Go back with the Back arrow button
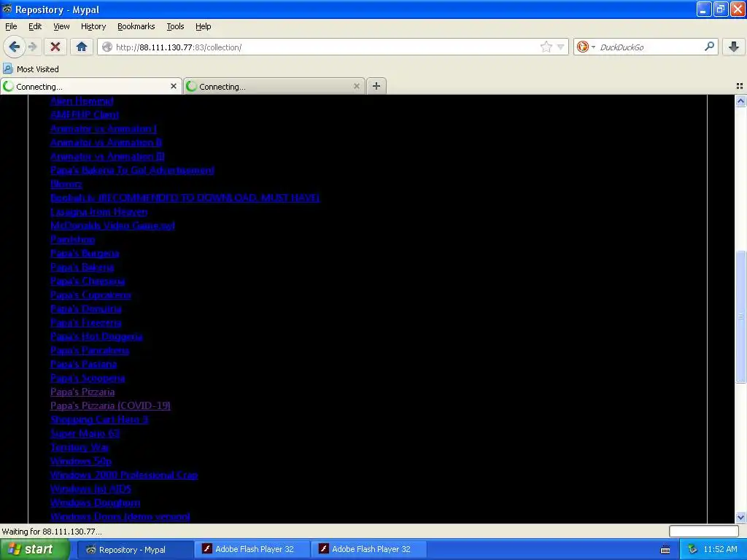 (14, 47)
